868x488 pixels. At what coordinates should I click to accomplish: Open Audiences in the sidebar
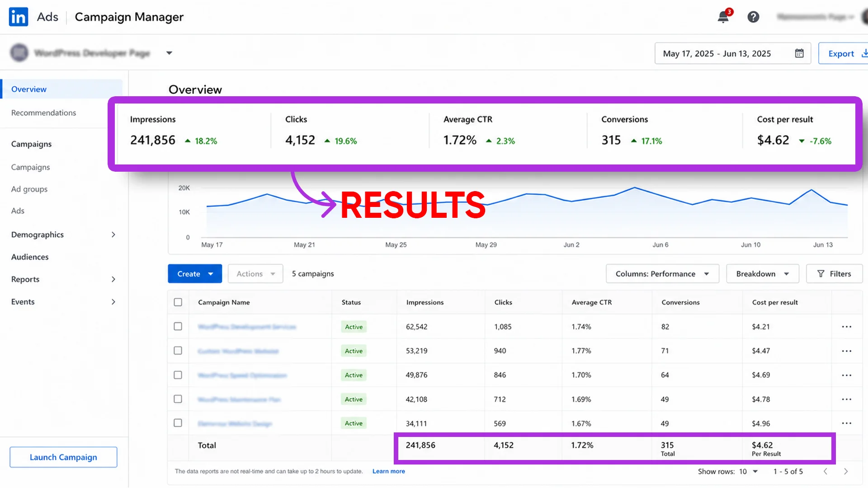tap(30, 257)
